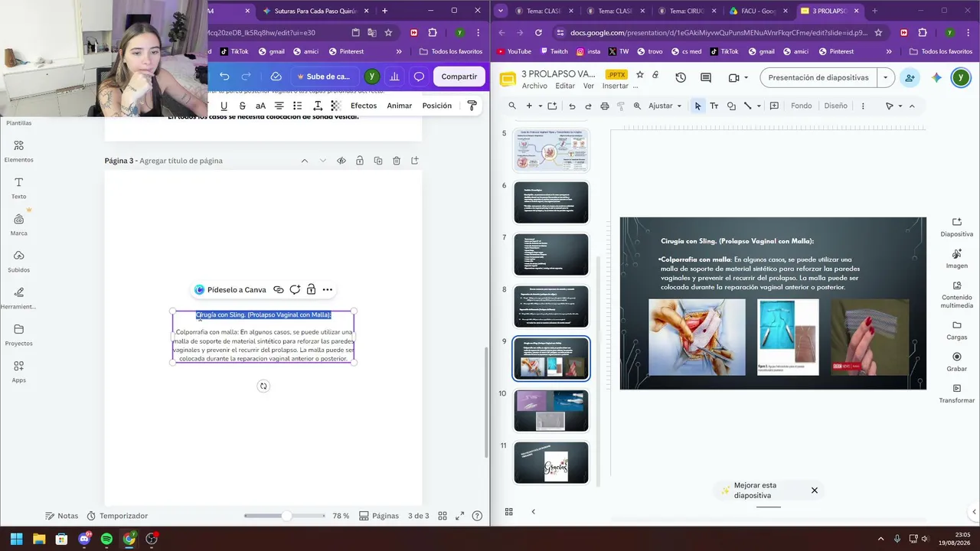This screenshot has height=551, width=980.
Task: Hide Página 3 with the eye icon
Action: tap(341, 161)
